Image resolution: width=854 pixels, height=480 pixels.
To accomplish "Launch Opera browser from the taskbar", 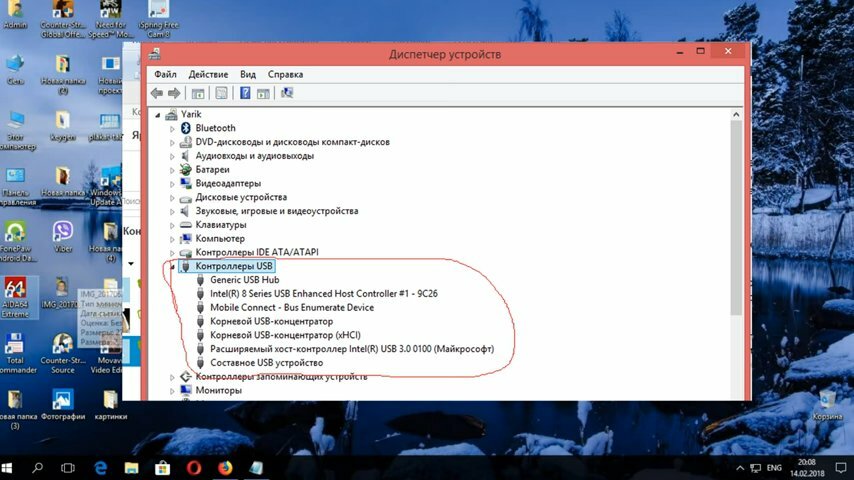I will (x=194, y=468).
